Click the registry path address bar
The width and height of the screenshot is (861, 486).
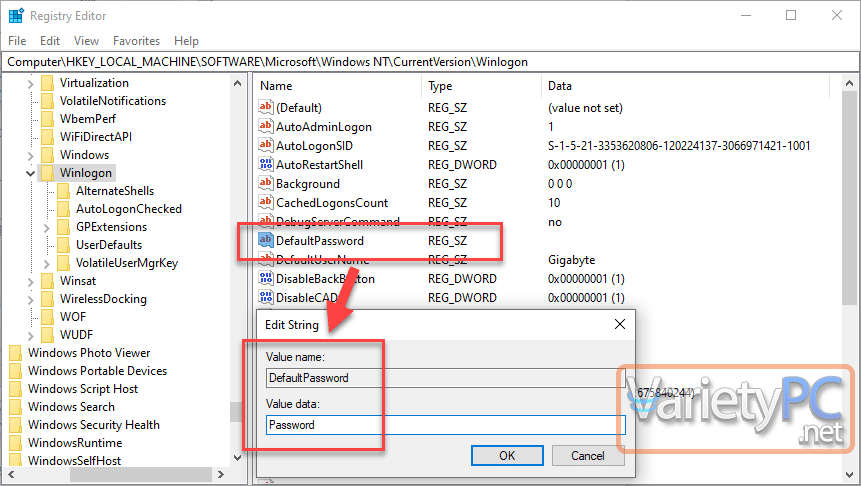pyautogui.click(x=430, y=62)
